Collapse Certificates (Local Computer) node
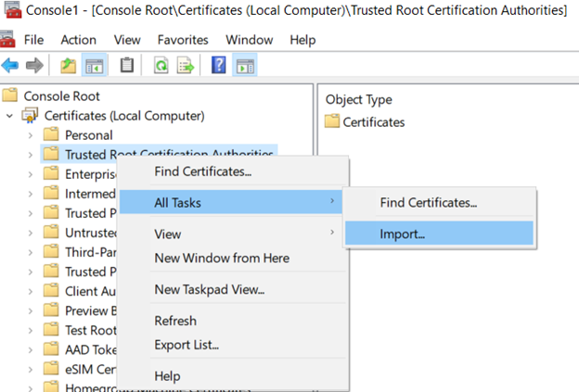 [x=9, y=116]
